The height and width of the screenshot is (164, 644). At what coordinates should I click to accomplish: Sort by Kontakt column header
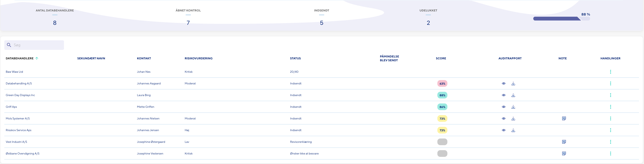point(144,58)
